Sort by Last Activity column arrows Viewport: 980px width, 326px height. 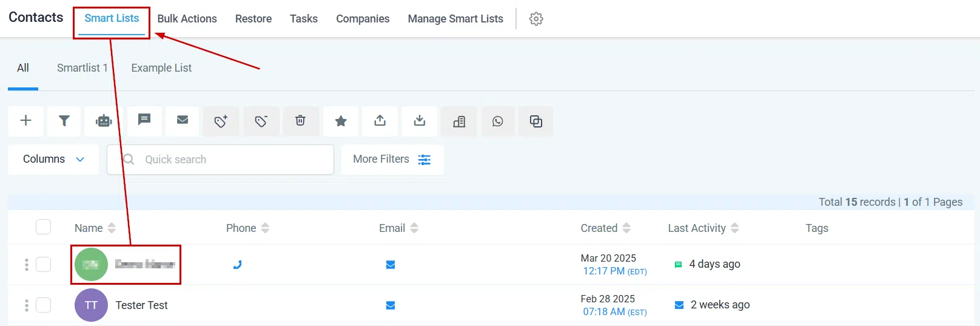click(734, 228)
